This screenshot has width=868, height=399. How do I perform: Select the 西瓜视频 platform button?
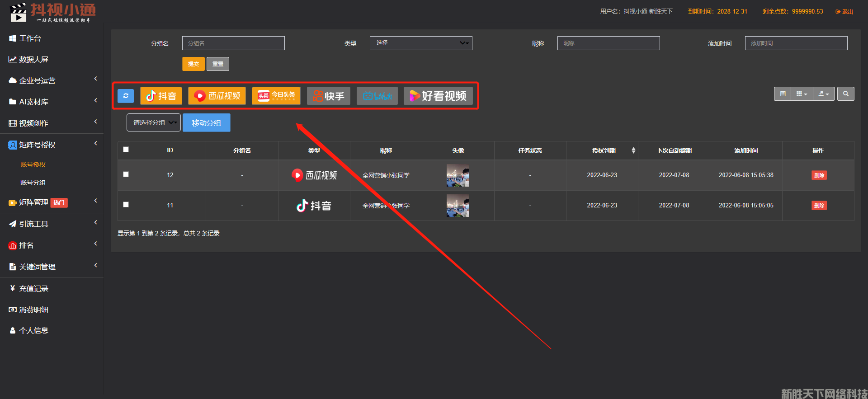point(217,96)
